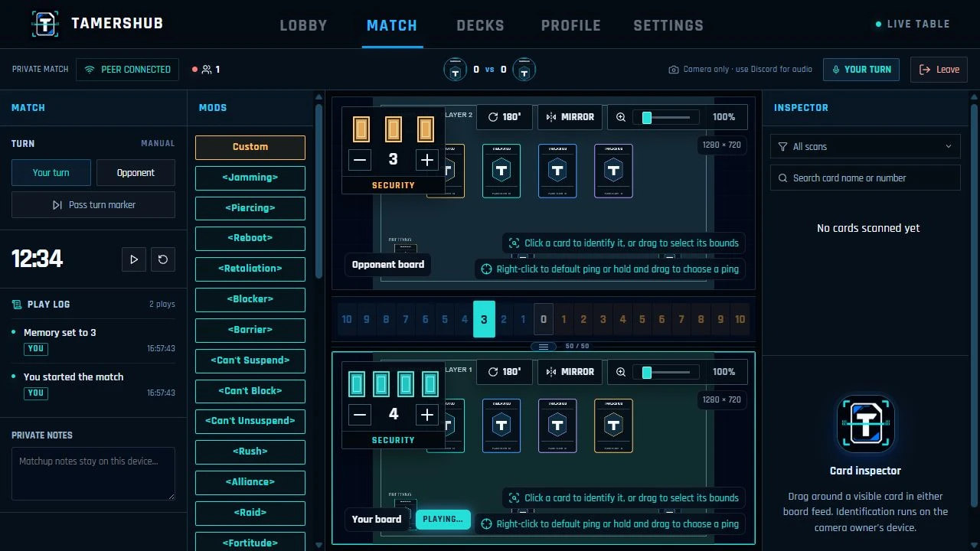Select Opponent in the turn toggle
Screen dimensions: 980x551
tap(136, 173)
